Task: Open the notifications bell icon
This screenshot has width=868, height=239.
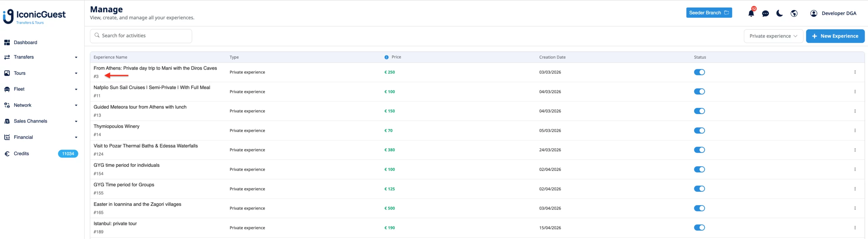Action: tap(751, 13)
